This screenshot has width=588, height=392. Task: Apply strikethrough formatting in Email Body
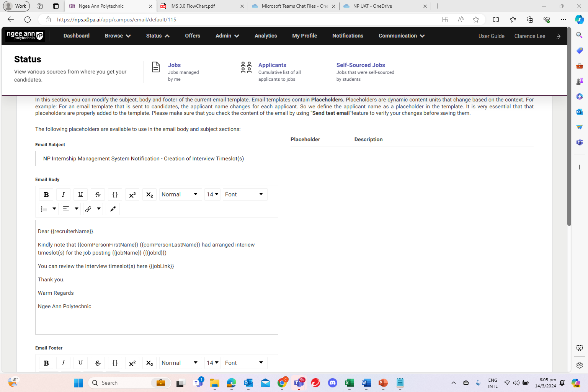click(x=98, y=194)
